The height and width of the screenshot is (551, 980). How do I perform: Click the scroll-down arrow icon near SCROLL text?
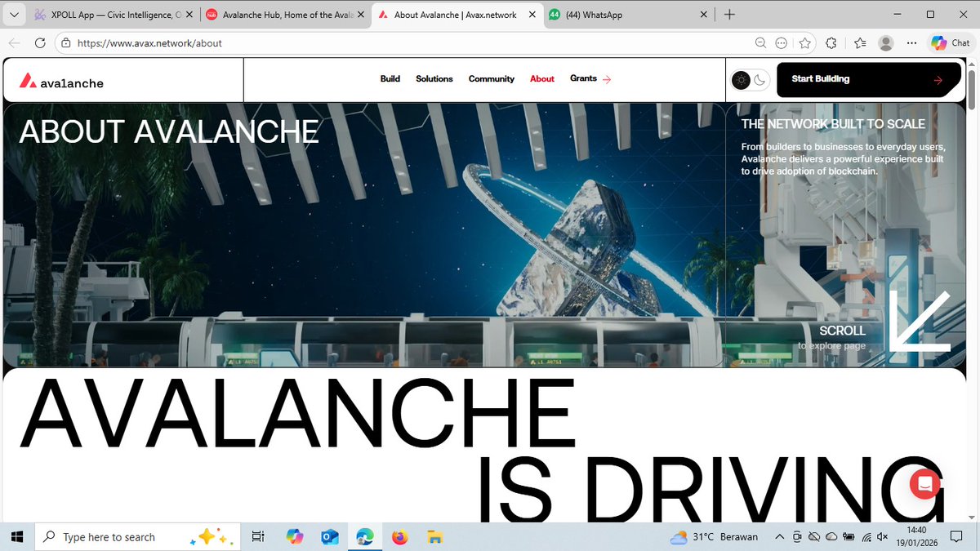coord(921,322)
